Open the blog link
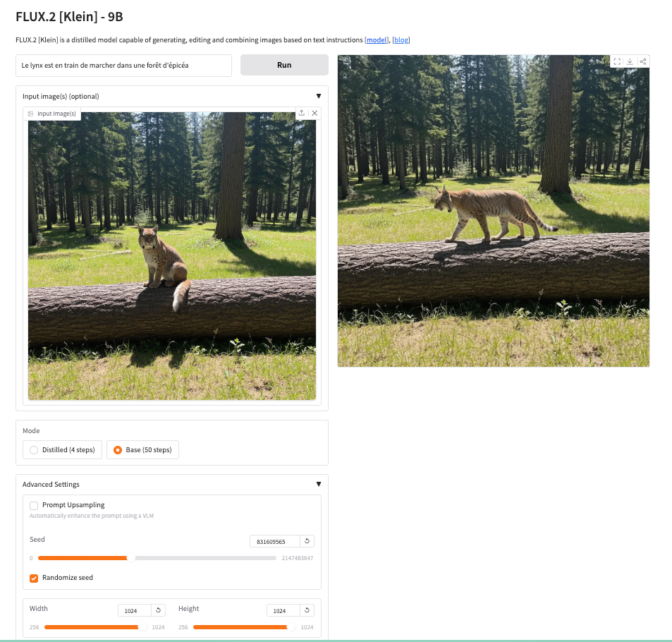Image resolution: width=672 pixels, height=642 pixels. point(401,40)
